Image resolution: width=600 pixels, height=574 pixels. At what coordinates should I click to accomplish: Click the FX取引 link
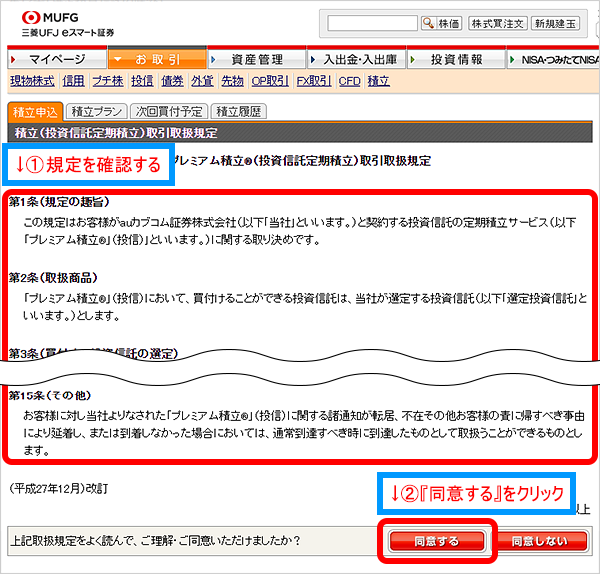pos(314,81)
